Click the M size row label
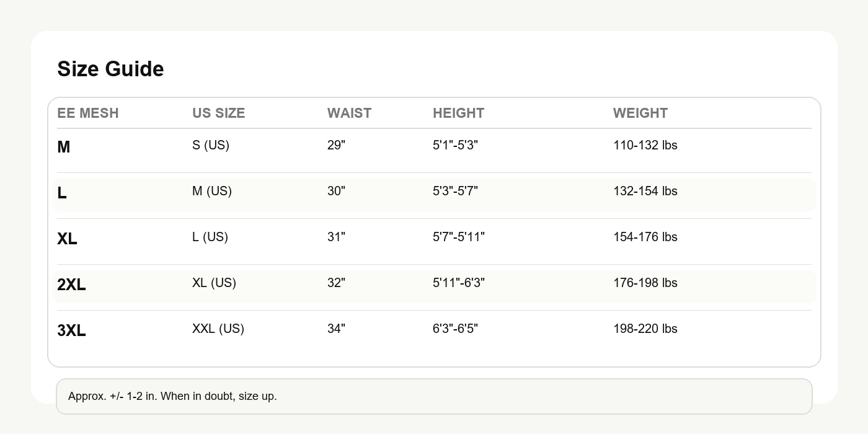868x434 pixels. coord(63,148)
